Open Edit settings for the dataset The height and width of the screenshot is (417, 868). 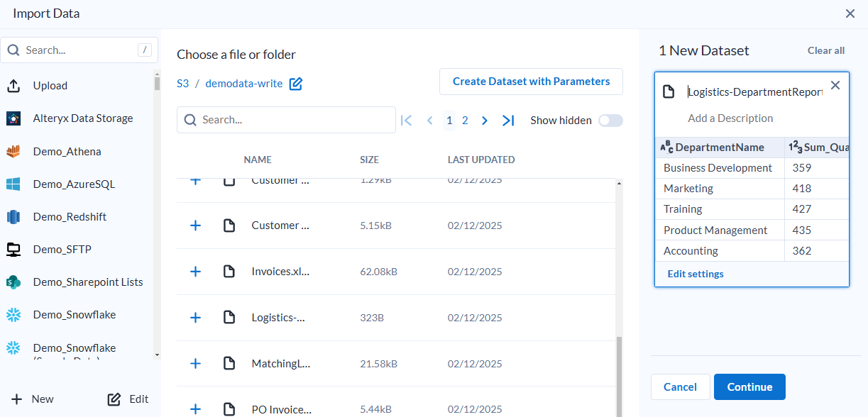(x=696, y=274)
